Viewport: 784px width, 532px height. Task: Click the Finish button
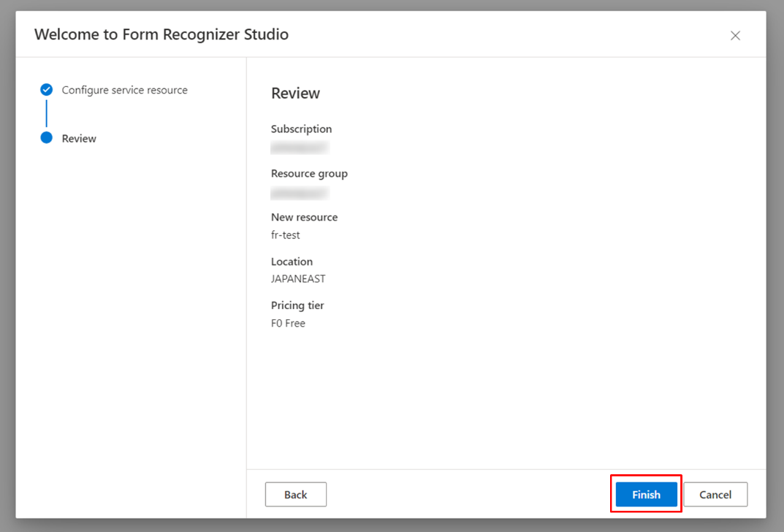646,495
